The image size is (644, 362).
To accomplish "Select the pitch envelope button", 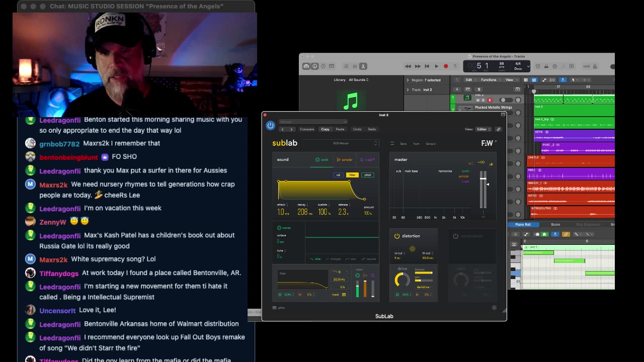I will point(368,175).
